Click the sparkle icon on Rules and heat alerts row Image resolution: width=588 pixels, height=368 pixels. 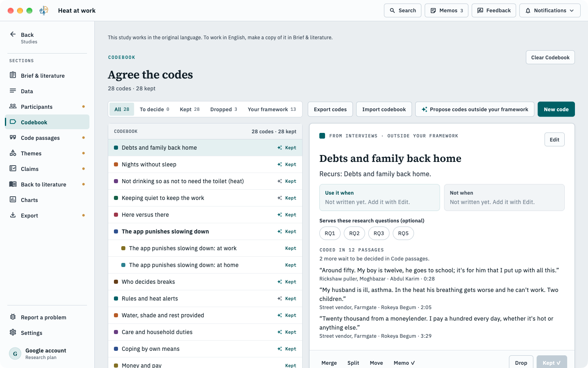click(x=280, y=298)
